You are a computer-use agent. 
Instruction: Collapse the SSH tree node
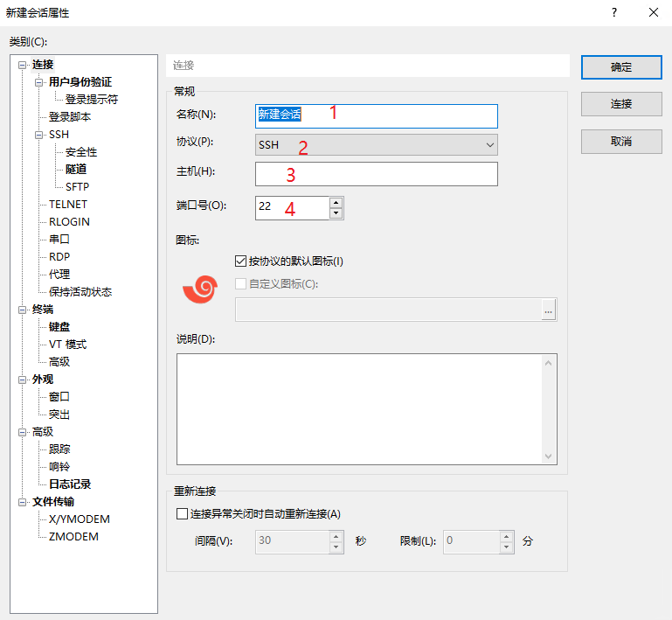pos(39,135)
